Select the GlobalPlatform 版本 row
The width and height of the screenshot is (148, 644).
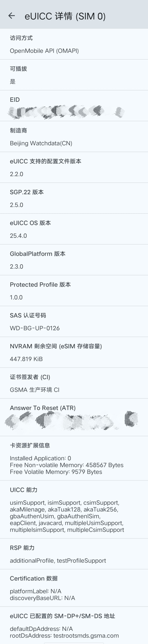pyautogui.click(x=74, y=260)
